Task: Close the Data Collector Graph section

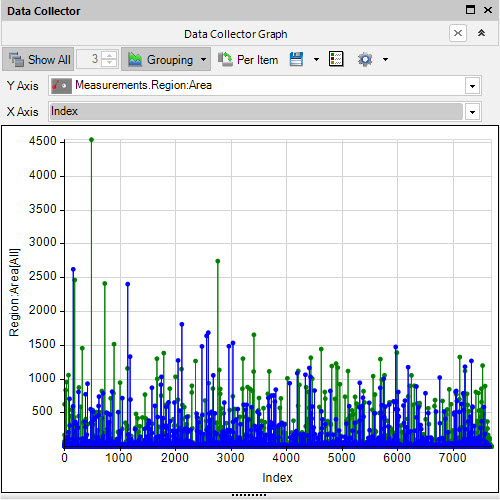Action: pos(458,33)
